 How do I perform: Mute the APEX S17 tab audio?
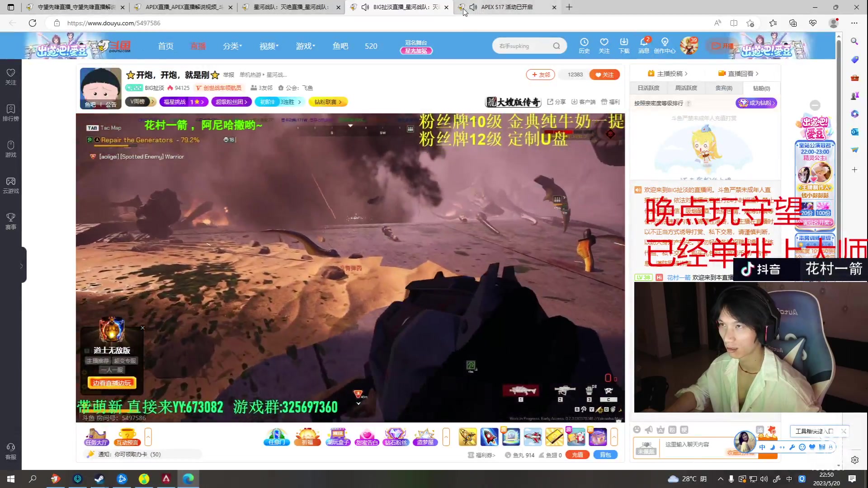click(473, 7)
